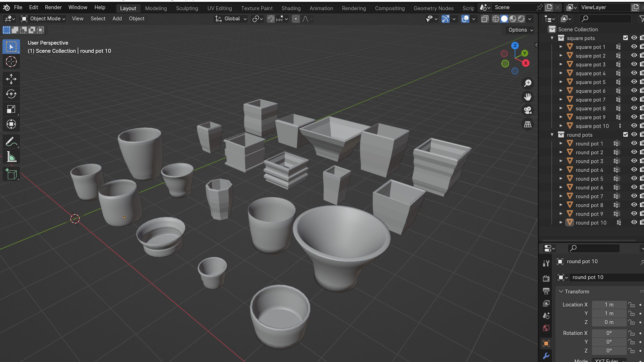The width and height of the screenshot is (644, 362).
Task: Hide square pot 1 in viewport
Action: tap(634, 47)
